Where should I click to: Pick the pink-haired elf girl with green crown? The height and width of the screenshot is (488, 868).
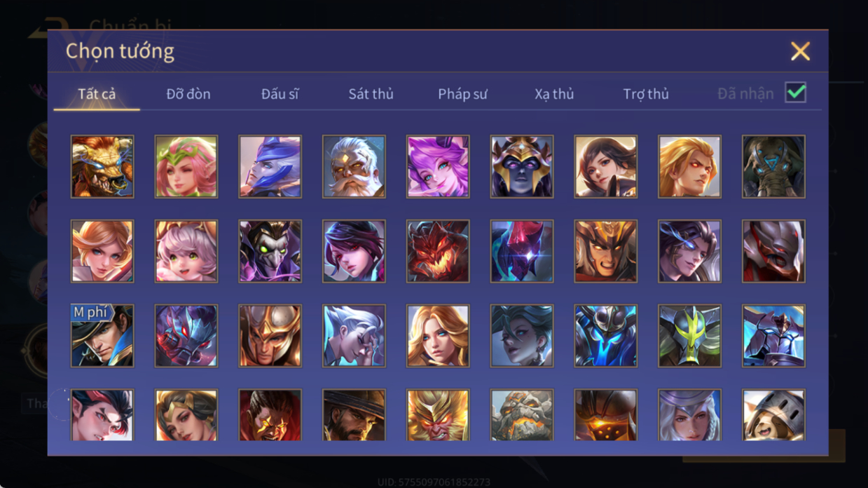pyautogui.click(x=186, y=167)
